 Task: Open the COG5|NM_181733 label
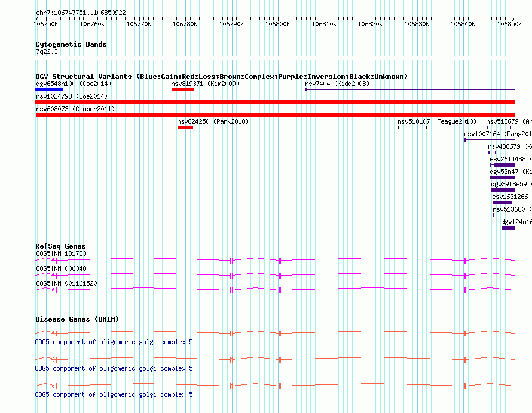tap(61, 253)
